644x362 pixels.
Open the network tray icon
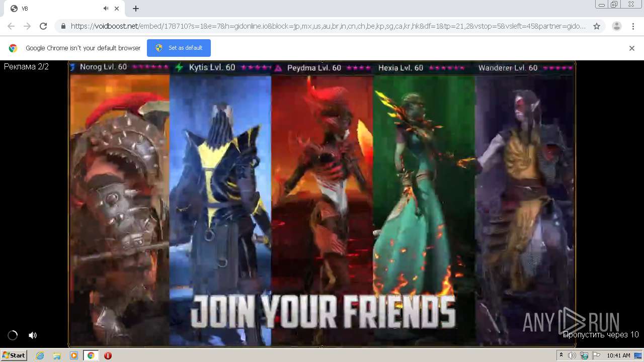(584, 355)
